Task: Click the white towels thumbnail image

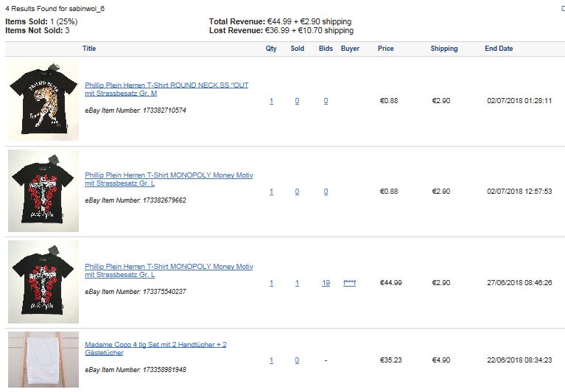Action: (x=43, y=360)
